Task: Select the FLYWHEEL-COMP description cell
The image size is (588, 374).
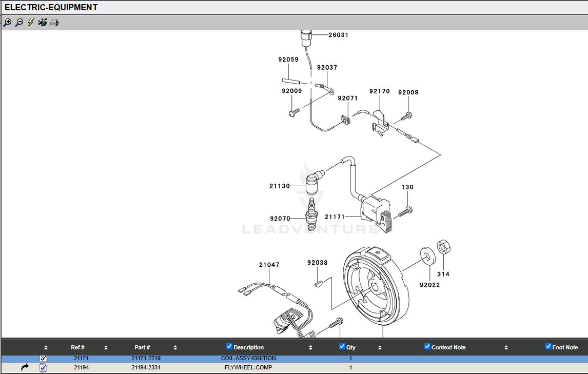Action: pos(248,367)
